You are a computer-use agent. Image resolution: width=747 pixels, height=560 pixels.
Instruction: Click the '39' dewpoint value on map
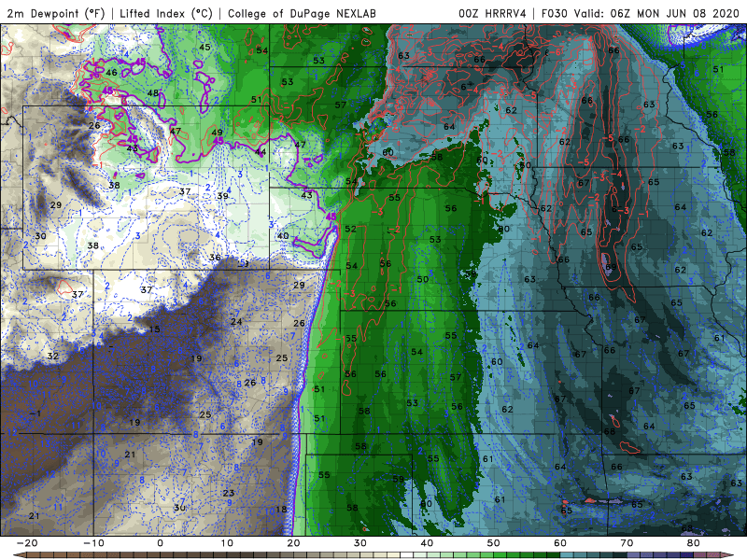(222, 196)
